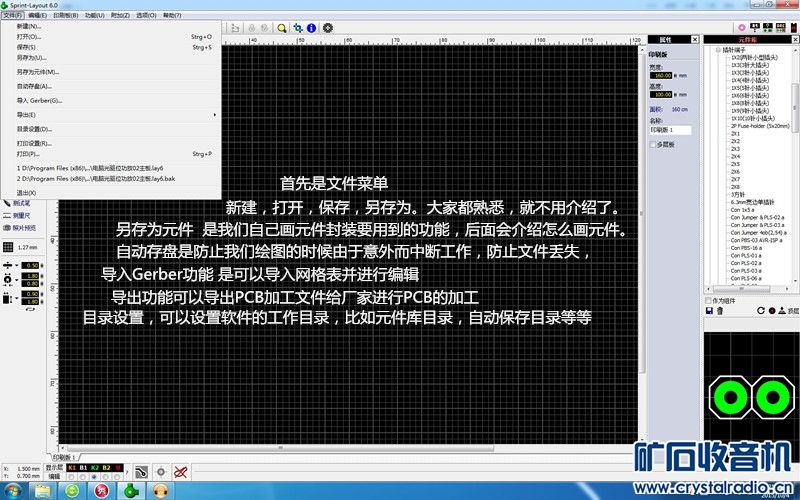Select the 照片预览 photo view tool
This screenshot has width=800, height=500.
click(19, 228)
